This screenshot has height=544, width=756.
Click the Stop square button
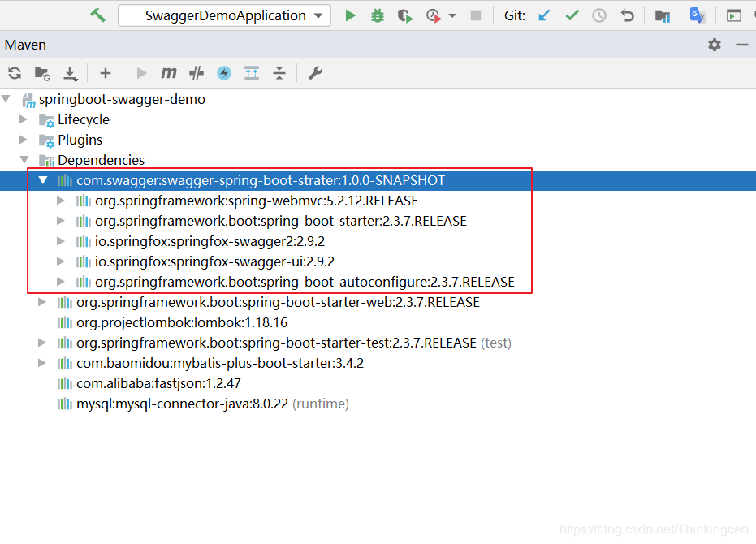(476, 16)
